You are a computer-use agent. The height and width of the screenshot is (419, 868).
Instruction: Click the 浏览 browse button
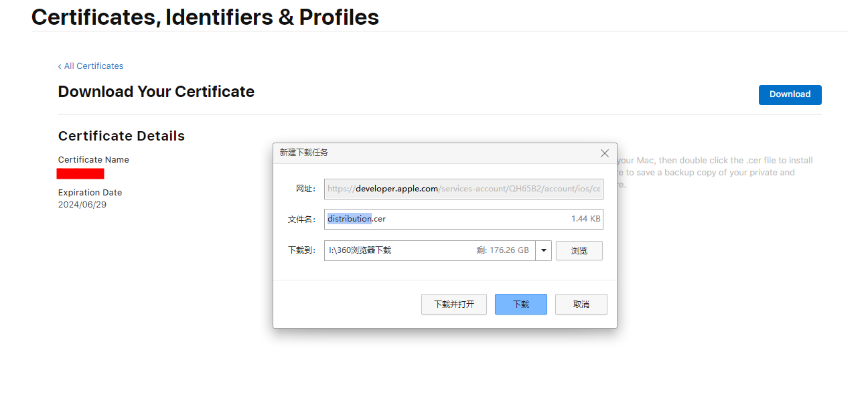pos(579,250)
